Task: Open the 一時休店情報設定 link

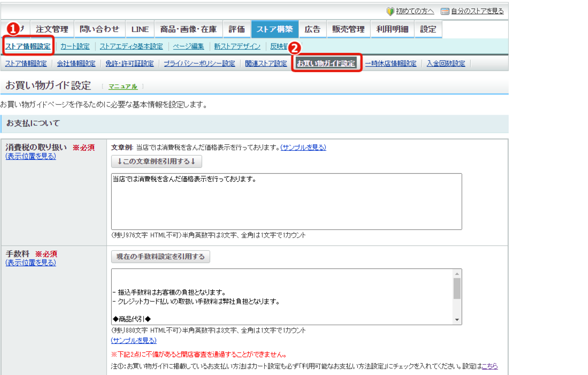Action: pos(391,63)
